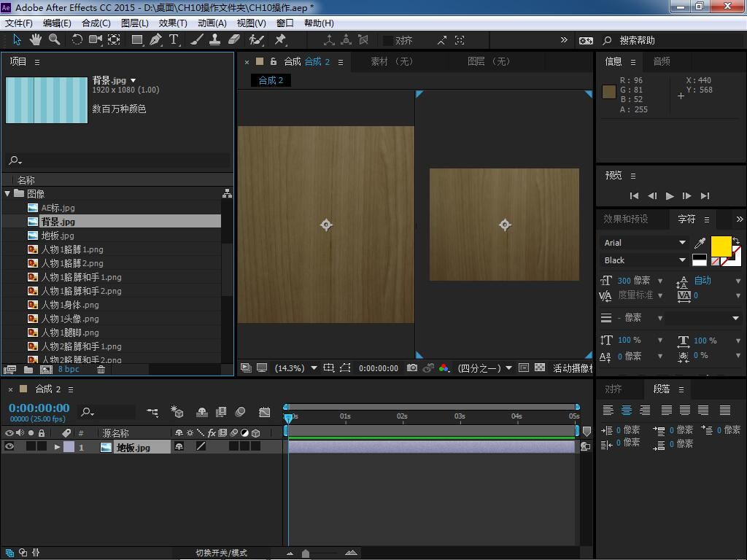Open the 14.3% magnification dropdown
The width and height of the screenshot is (747, 560).
[x=314, y=368]
